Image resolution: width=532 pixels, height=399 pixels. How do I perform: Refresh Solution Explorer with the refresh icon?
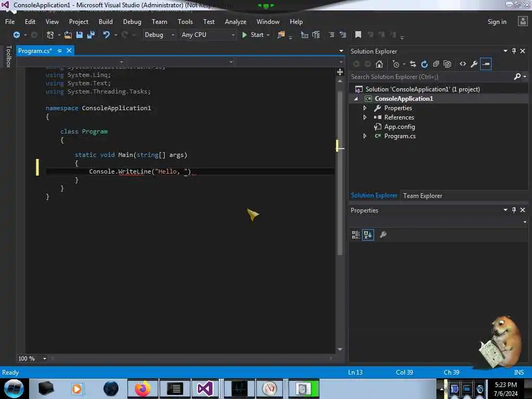[x=424, y=64]
